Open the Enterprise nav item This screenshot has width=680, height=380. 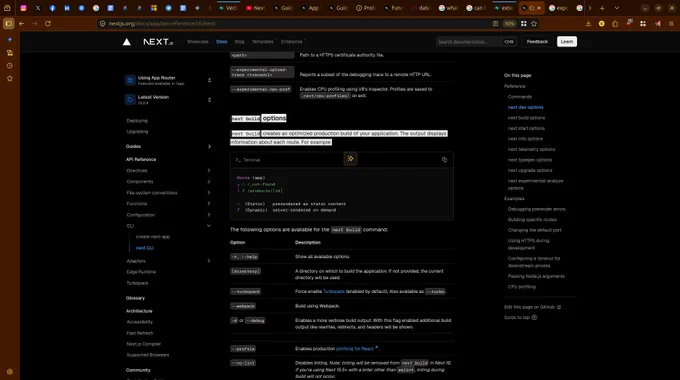(291, 42)
